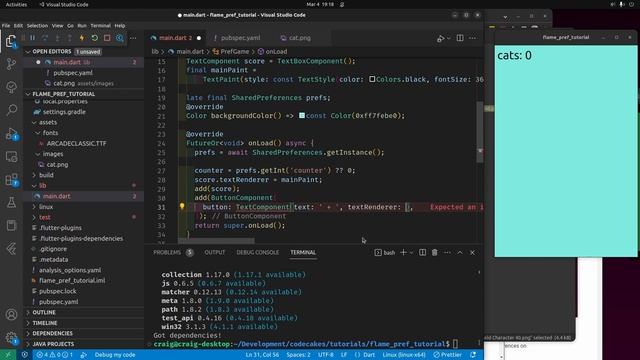Open the Manage gear icon

[11, 338]
